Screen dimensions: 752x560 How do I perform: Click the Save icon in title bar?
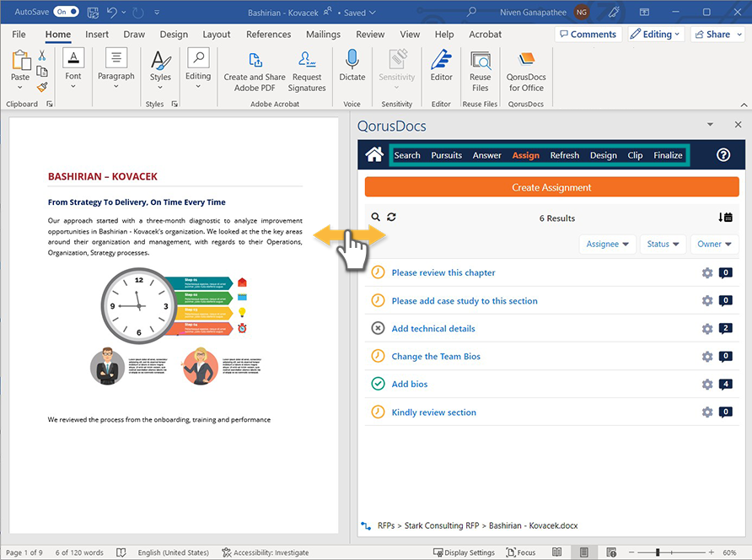(93, 13)
